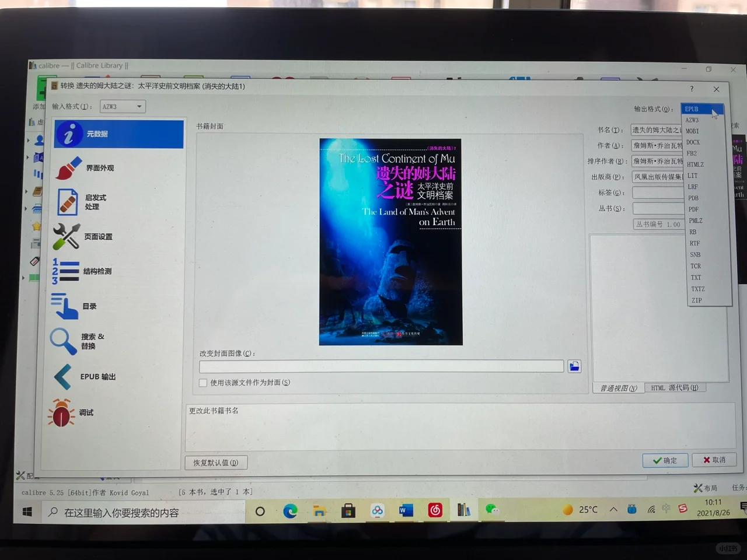This screenshot has height=560, width=747.
Task: Select PDB from the output format list
Action: pos(693,198)
